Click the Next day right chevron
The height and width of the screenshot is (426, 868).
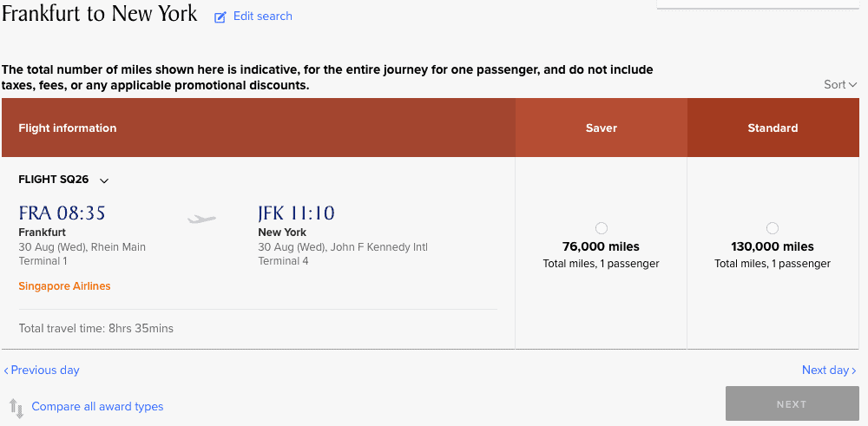click(x=854, y=370)
